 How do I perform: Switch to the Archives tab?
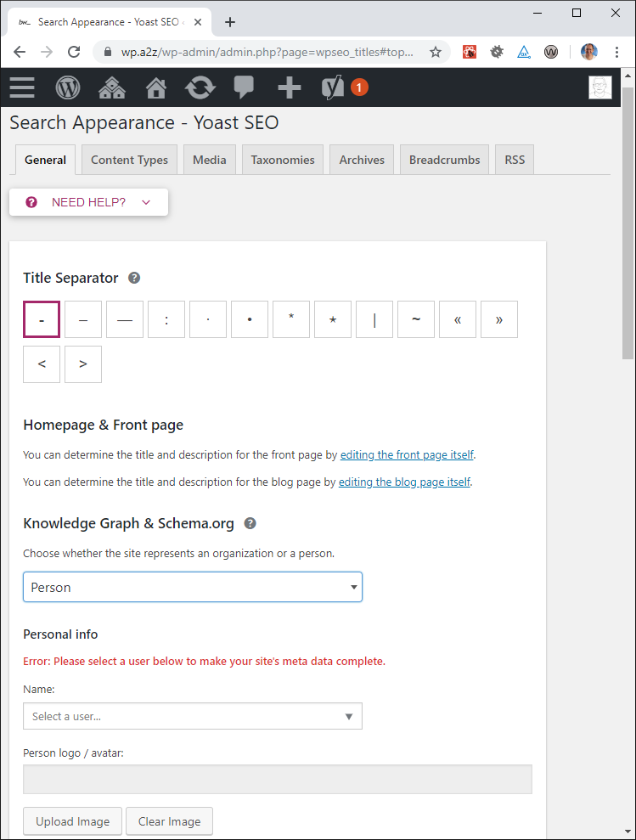click(x=362, y=160)
